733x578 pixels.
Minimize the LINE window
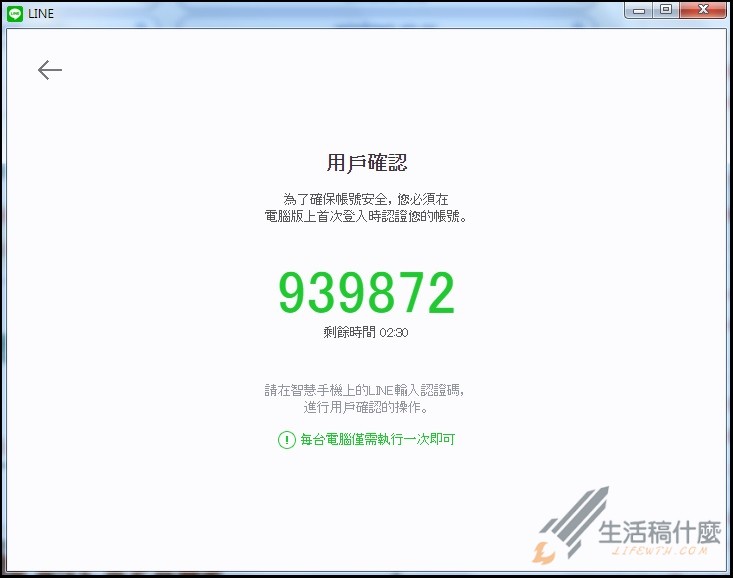coord(639,11)
